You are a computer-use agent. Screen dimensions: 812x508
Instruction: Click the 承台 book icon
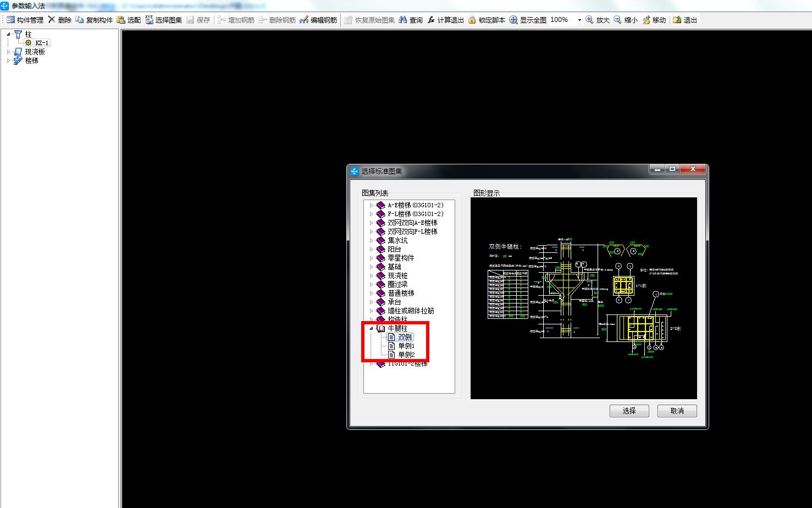[x=381, y=302]
